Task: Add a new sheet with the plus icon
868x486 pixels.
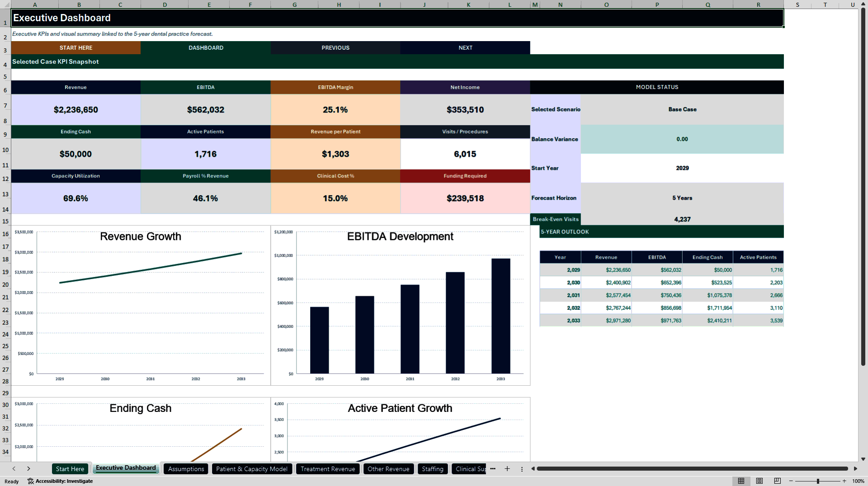Action: pos(507,469)
